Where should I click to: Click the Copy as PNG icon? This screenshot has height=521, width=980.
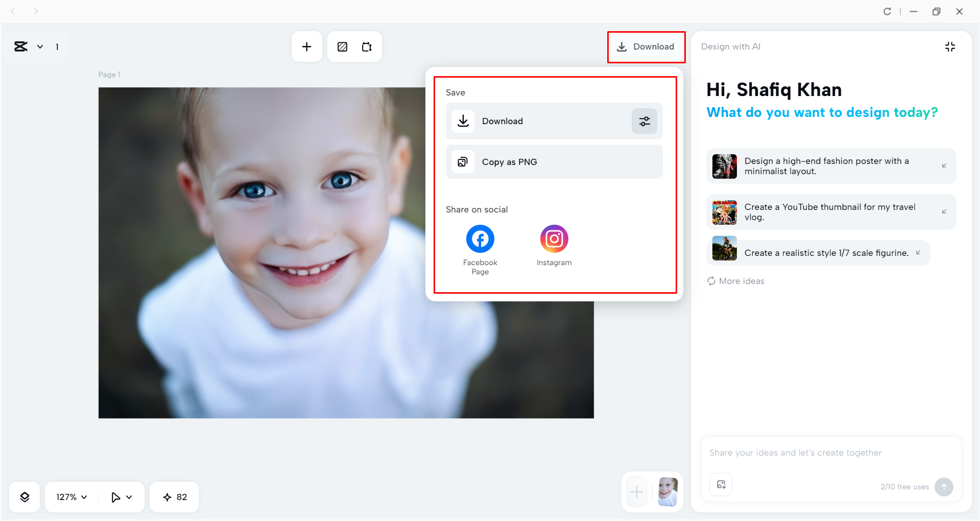coord(463,162)
